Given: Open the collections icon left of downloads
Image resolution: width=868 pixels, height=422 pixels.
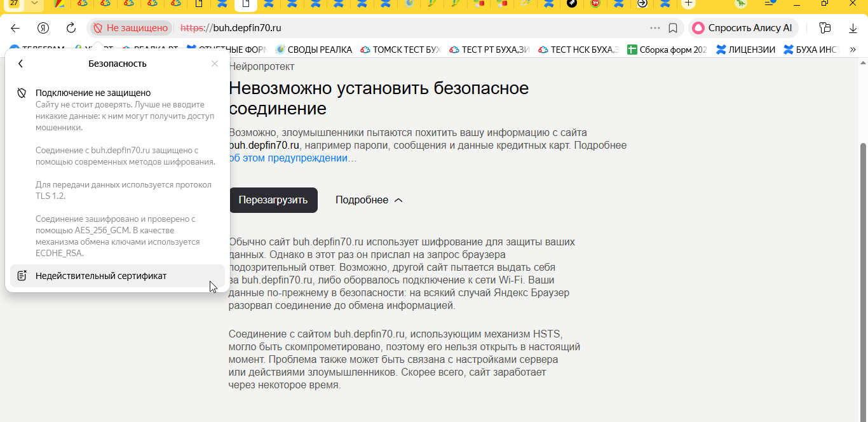Looking at the screenshot, I should click(825, 28).
